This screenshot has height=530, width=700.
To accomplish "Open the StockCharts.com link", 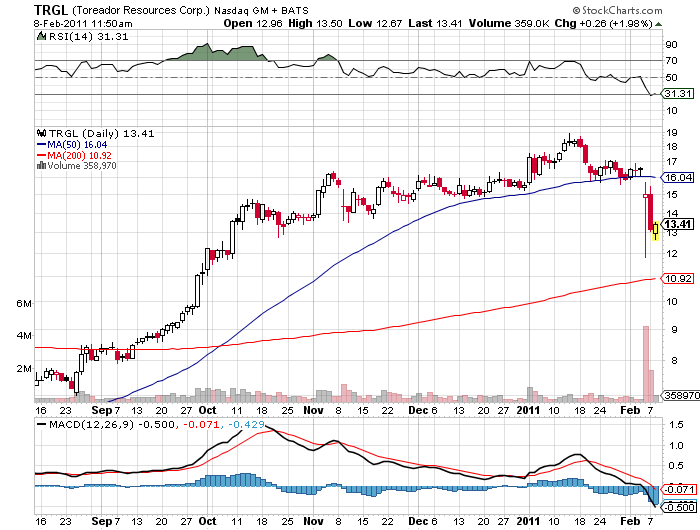I will [x=622, y=10].
